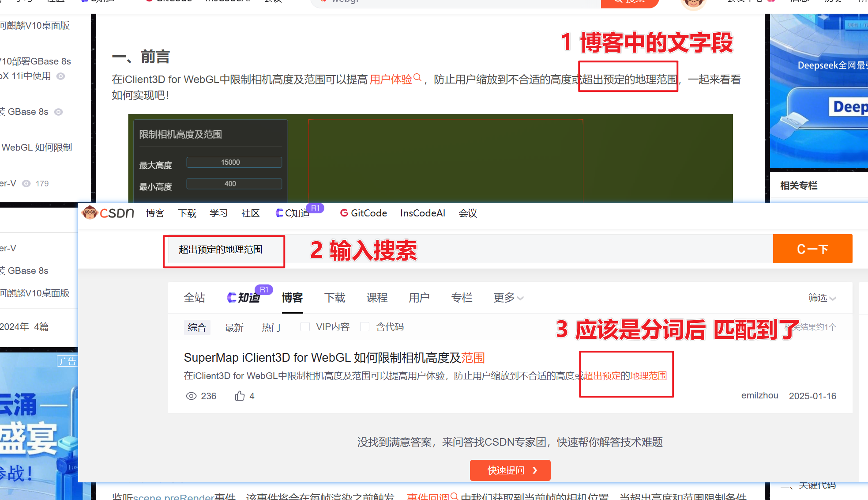Click the 相关结果约1个 result count text
Image resolution: width=868 pixels, height=500 pixels.
tap(810, 327)
